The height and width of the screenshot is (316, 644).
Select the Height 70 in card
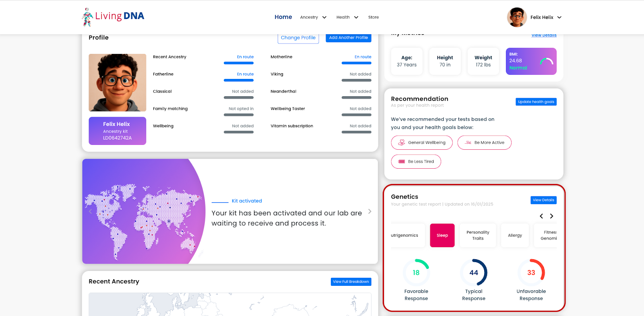(445, 61)
